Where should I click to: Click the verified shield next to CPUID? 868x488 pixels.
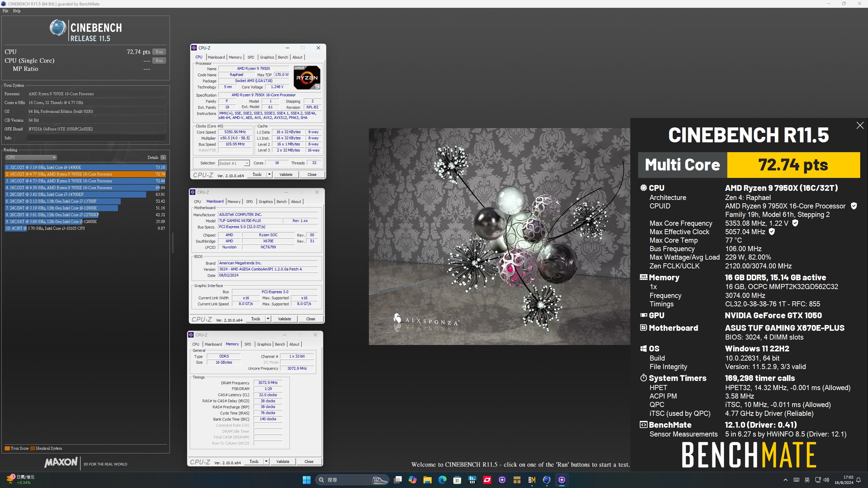(854, 206)
